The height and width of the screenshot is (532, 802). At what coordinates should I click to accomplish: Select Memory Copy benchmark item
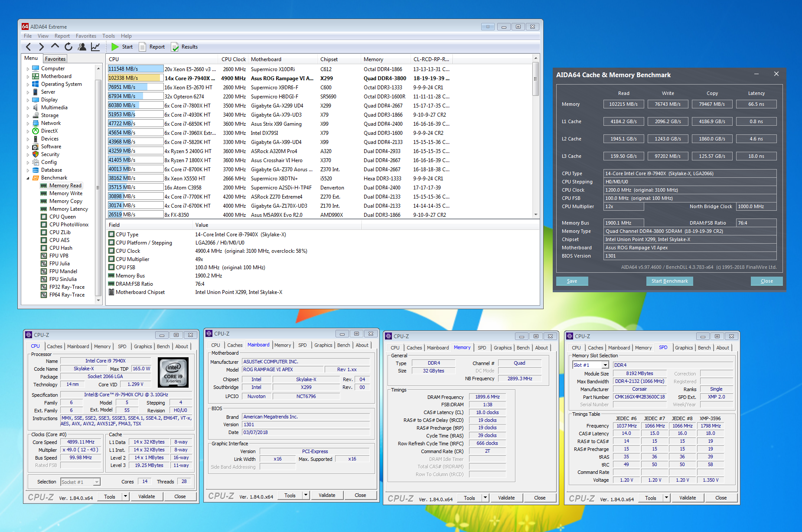point(66,201)
